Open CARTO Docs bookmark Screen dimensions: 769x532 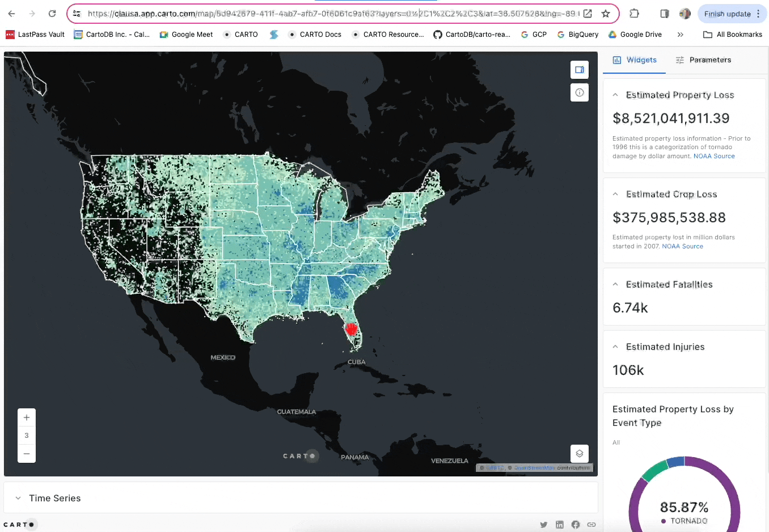[x=315, y=35]
